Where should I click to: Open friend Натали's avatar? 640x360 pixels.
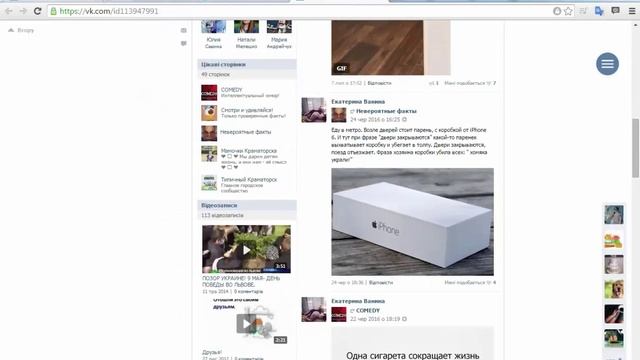click(246, 26)
